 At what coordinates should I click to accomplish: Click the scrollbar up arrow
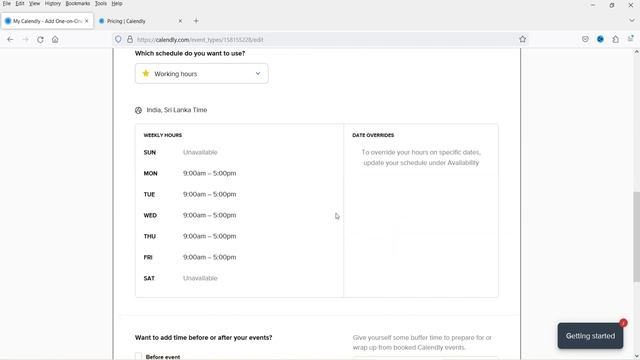point(636,52)
